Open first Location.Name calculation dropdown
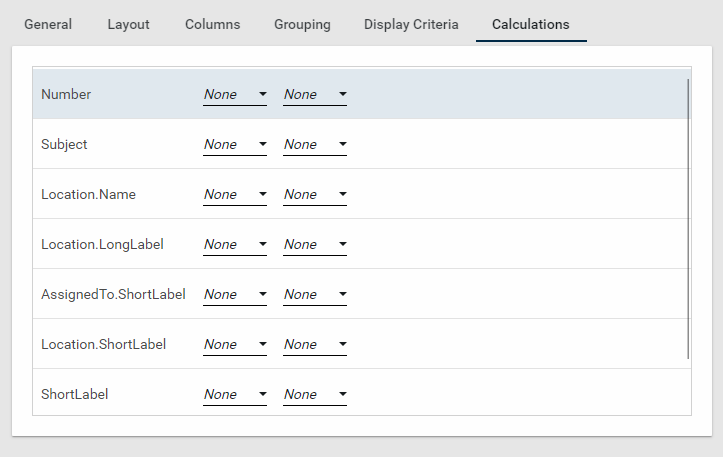 (x=235, y=195)
